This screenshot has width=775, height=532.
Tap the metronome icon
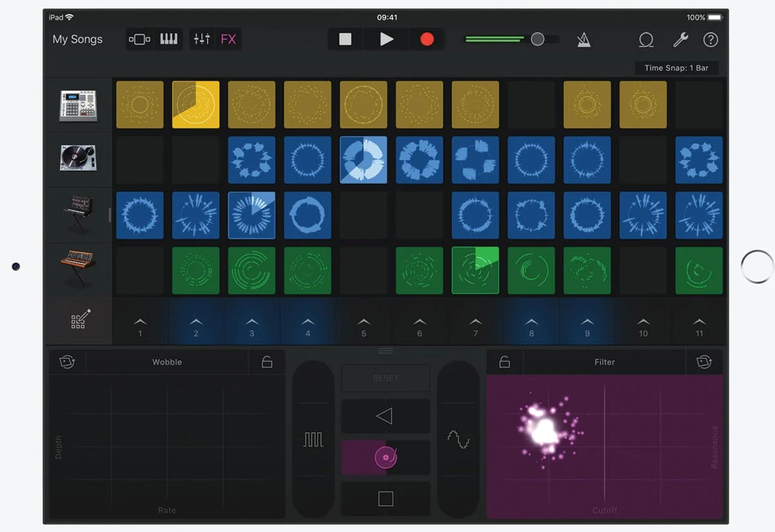click(584, 39)
